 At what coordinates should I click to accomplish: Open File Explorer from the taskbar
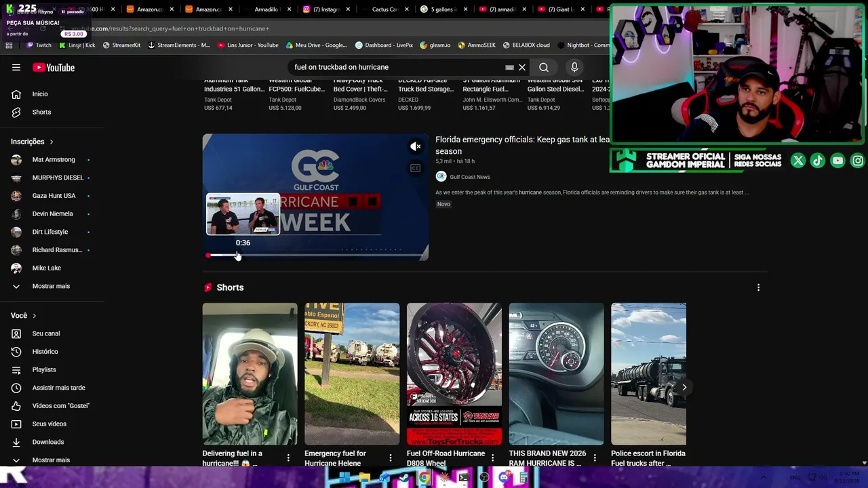365,478
